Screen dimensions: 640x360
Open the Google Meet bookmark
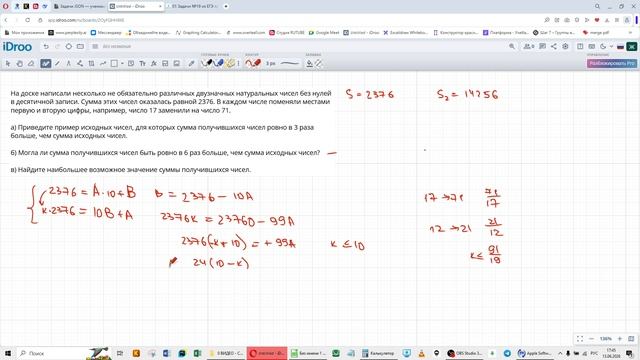323,33
